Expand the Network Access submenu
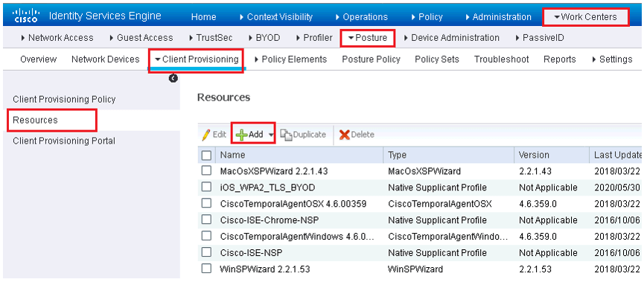 (57, 38)
